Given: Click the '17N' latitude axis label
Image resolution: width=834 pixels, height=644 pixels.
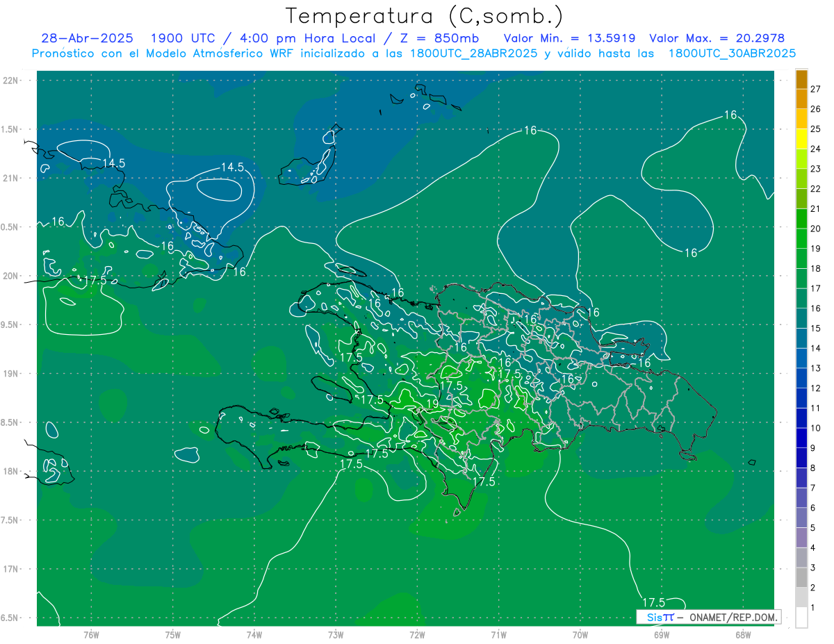Looking at the screenshot, I should pyautogui.click(x=11, y=569).
